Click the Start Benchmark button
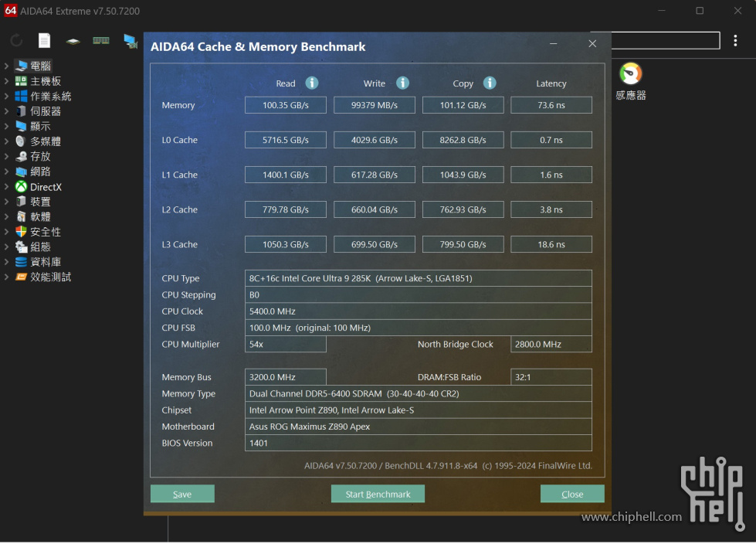756x544 pixels. [378, 494]
